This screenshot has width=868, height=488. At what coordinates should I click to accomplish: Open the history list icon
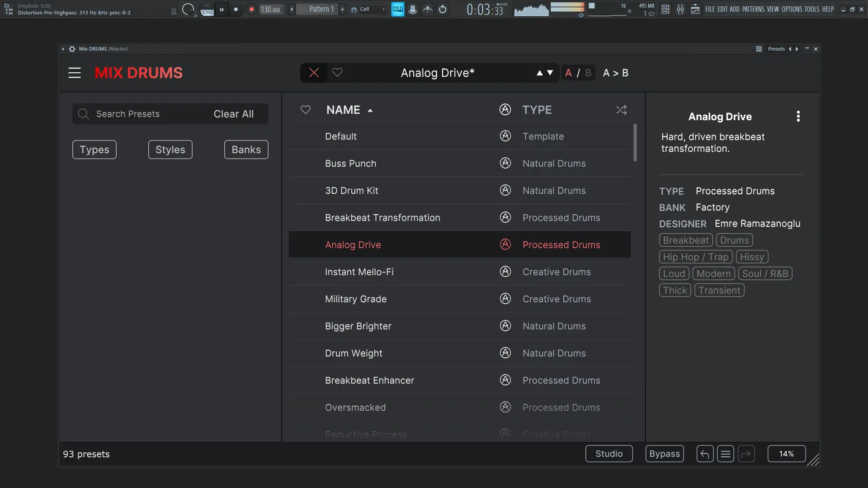click(x=726, y=454)
